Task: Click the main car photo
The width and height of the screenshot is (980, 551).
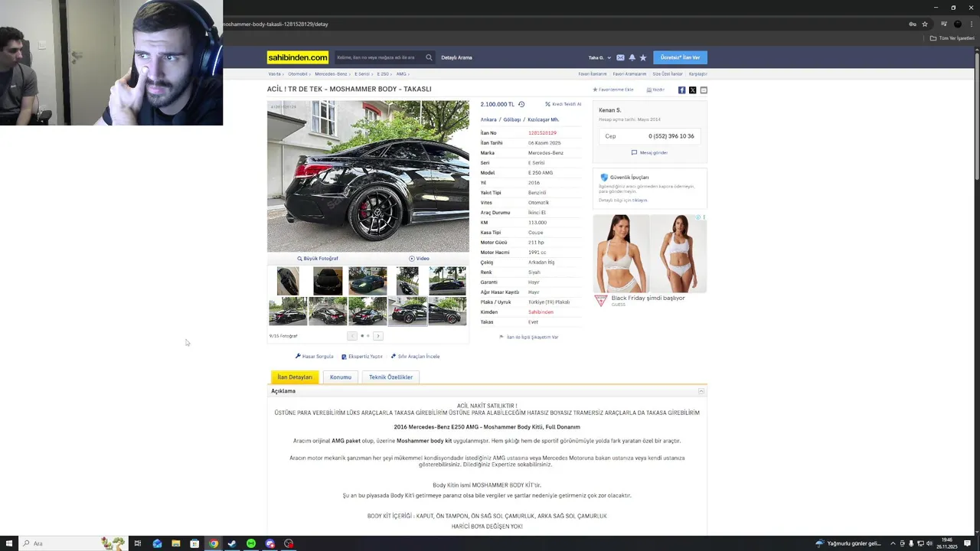Action: [x=367, y=176]
